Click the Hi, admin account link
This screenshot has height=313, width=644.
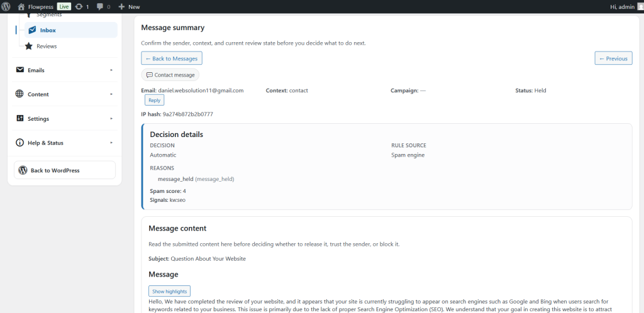[x=623, y=6]
